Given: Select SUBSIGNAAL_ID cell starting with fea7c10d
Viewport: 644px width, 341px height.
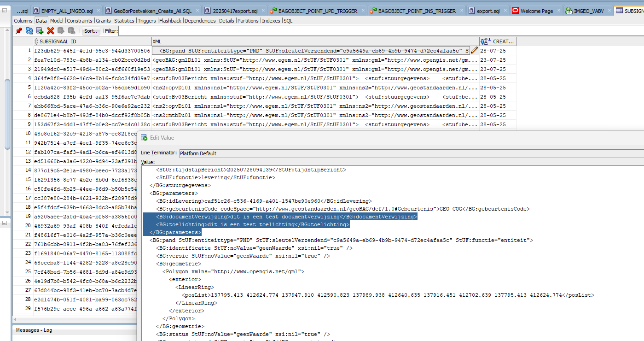Looking at the screenshot, I should [92, 60].
